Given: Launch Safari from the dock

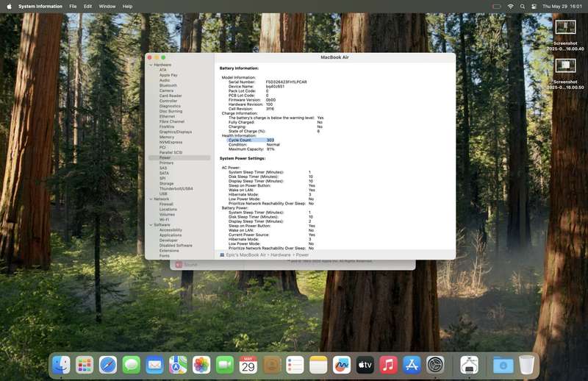Looking at the screenshot, I should (x=108, y=365).
